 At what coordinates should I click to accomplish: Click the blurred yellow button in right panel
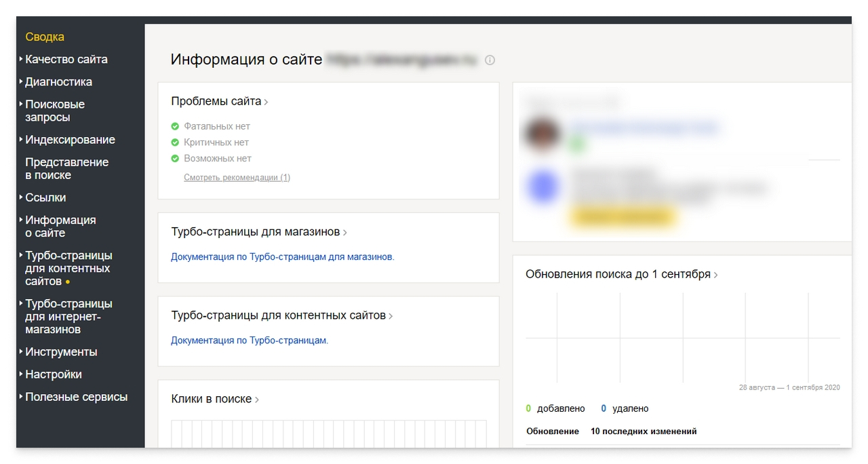(622, 216)
